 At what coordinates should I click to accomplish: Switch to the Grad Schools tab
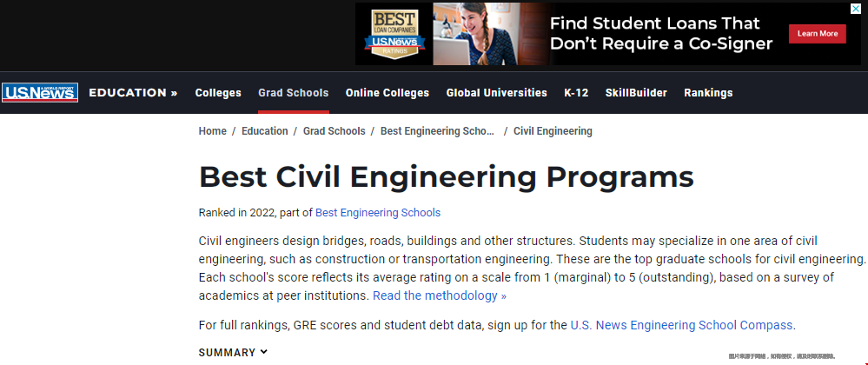click(x=294, y=92)
